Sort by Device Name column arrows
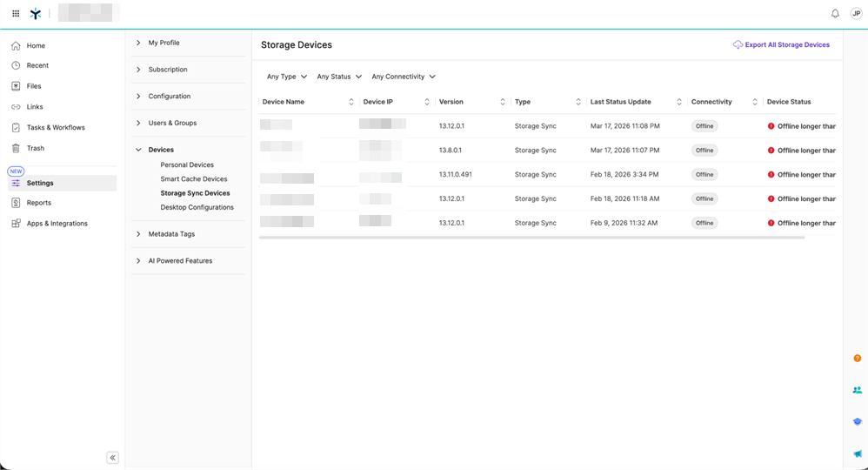868x470 pixels. point(351,102)
